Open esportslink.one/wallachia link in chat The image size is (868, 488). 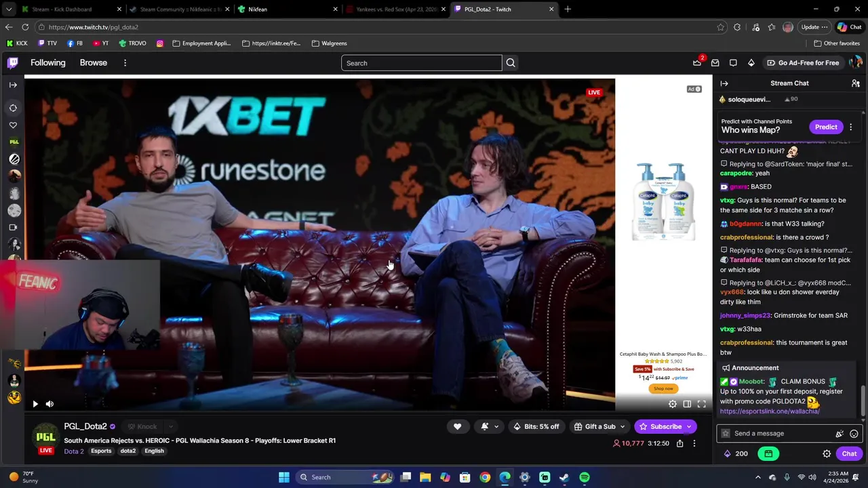pos(770,411)
